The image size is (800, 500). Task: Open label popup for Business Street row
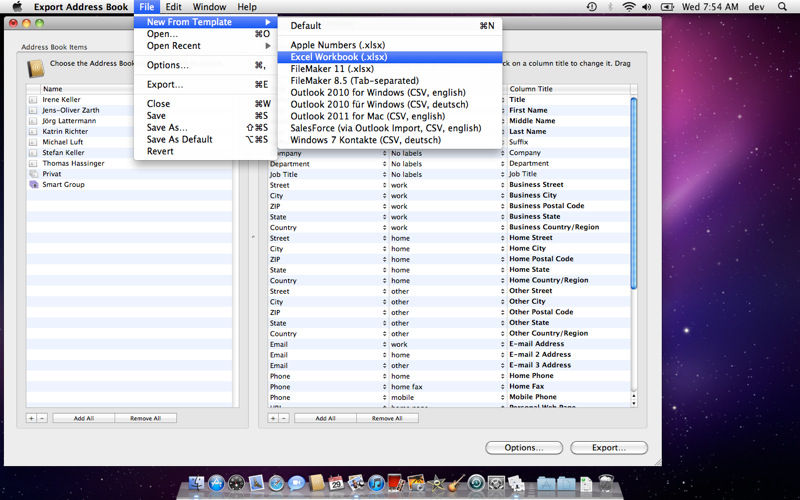click(503, 185)
